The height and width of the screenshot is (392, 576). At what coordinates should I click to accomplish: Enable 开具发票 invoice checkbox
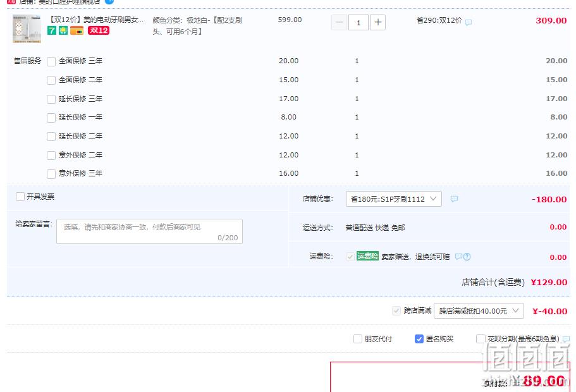click(20, 197)
